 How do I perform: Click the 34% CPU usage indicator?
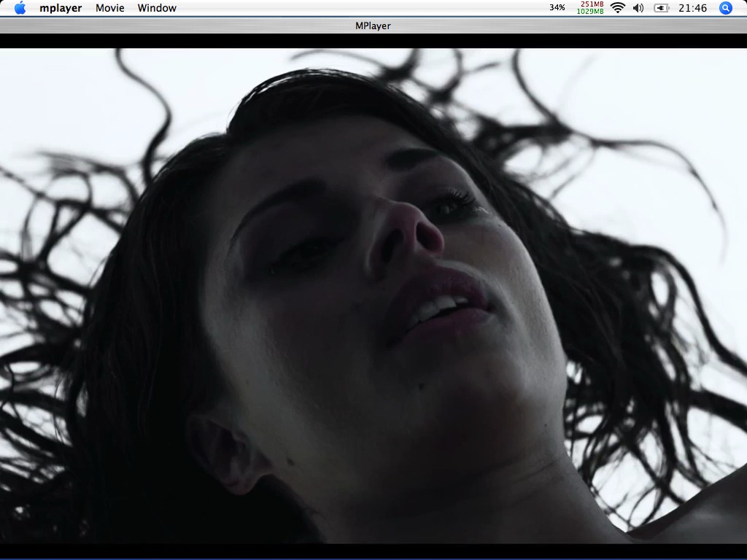(x=557, y=7)
